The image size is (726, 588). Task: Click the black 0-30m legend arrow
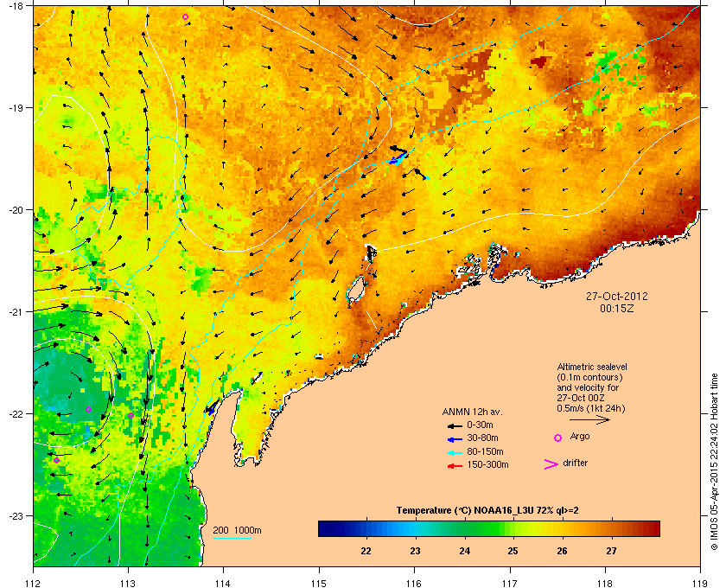click(455, 425)
